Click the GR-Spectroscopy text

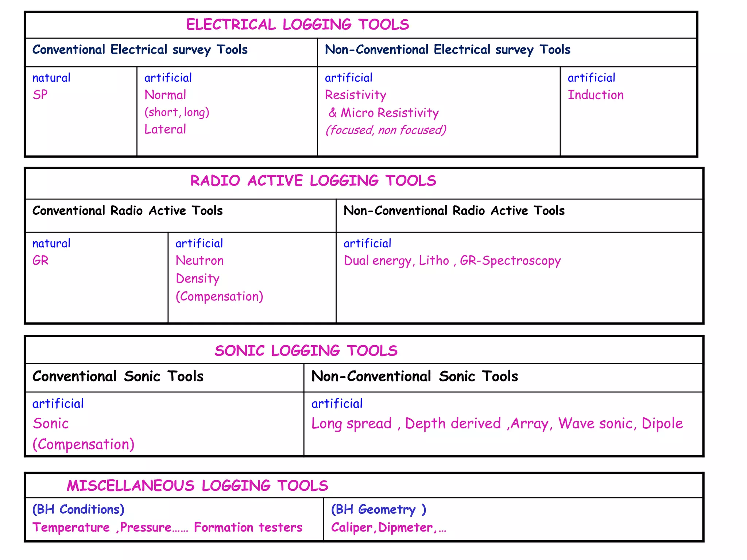[x=510, y=261]
